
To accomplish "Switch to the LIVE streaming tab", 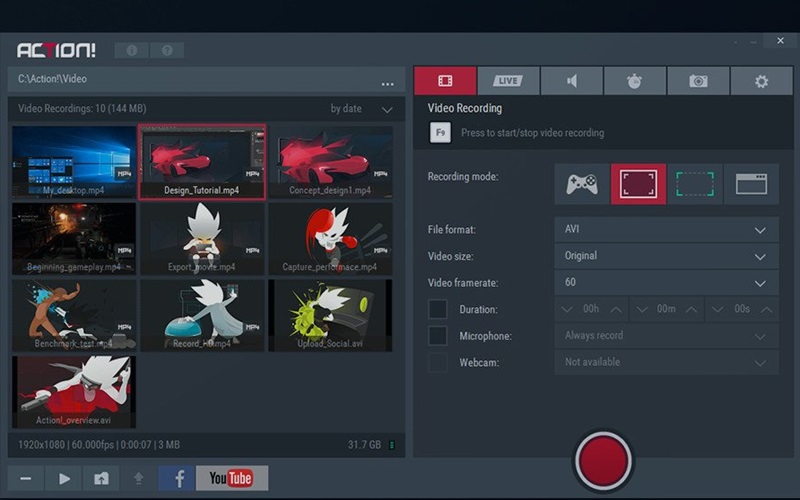I will (x=508, y=81).
